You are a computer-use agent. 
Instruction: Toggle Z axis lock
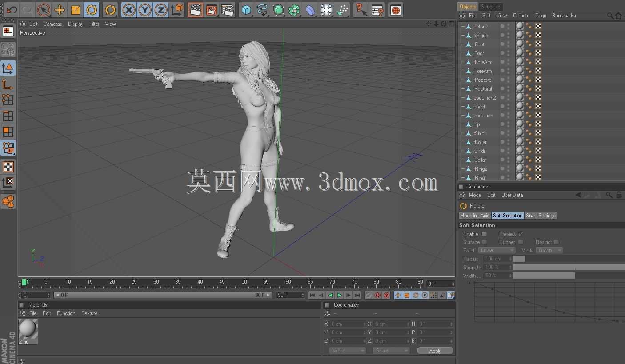pyautogui.click(x=161, y=9)
